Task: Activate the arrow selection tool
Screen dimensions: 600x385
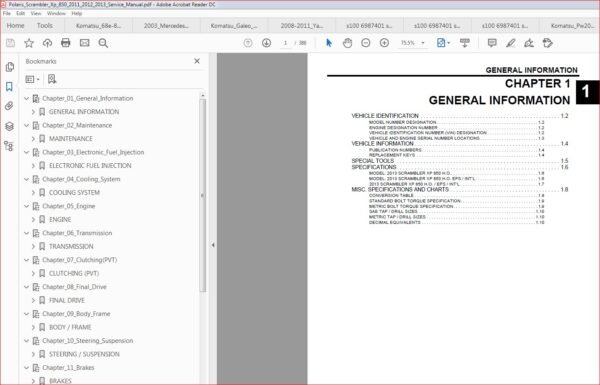Action: (329, 43)
